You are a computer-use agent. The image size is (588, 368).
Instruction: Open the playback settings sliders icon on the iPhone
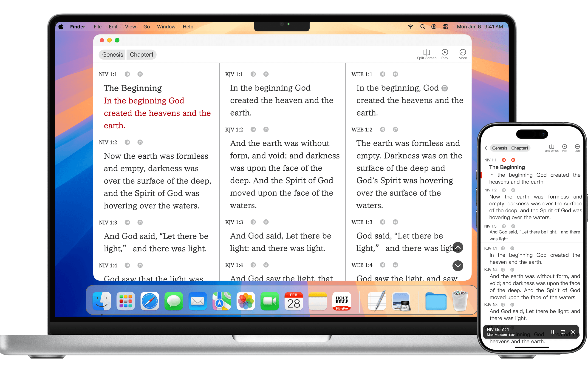563,332
